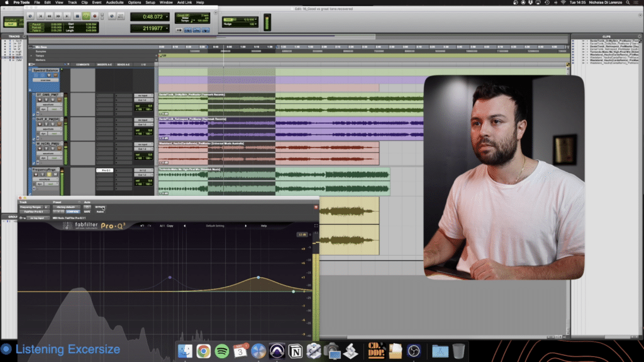Toggle the plugin BYPASS button
This screenshot has width=644, height=362.
click(100, 207)
